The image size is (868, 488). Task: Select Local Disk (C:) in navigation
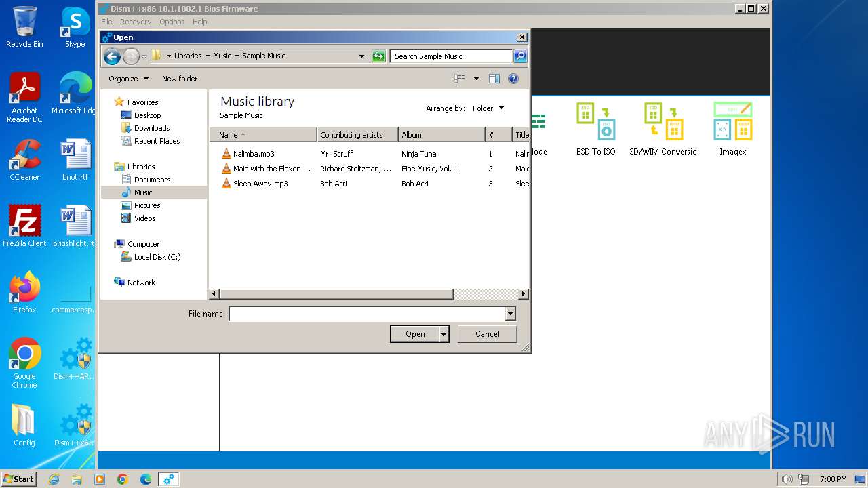pyautogui.click(x=157, y=257)
